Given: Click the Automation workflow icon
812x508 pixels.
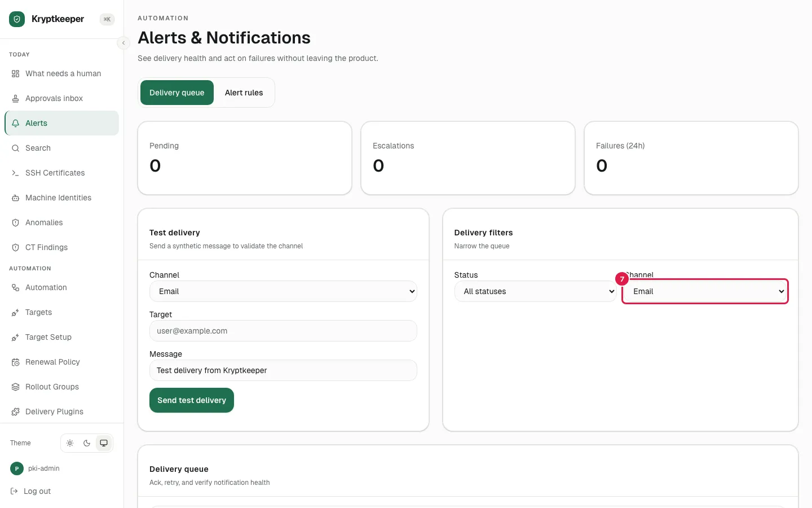Looking at the screenshot, I should pyautogui.click(x=16, y=287).
